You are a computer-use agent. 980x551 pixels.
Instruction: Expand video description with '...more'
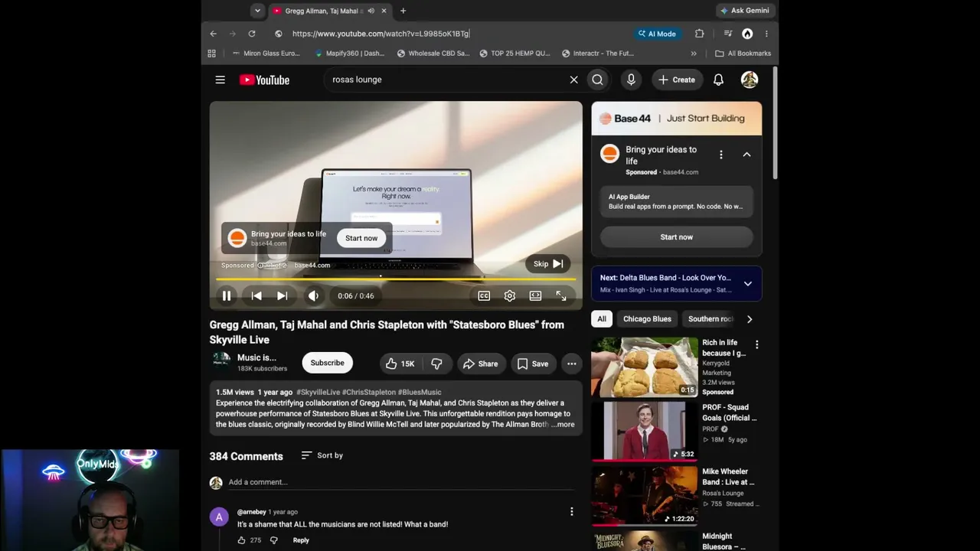(563, 425)
